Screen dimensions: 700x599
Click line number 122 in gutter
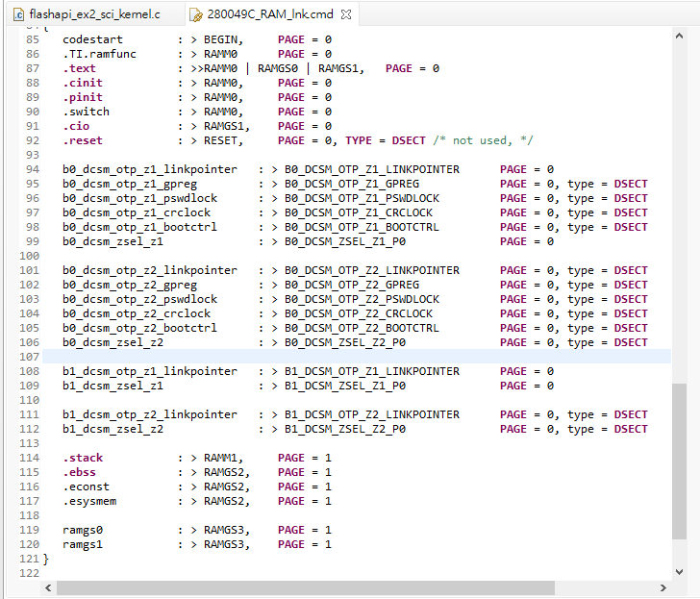point(29,573)
